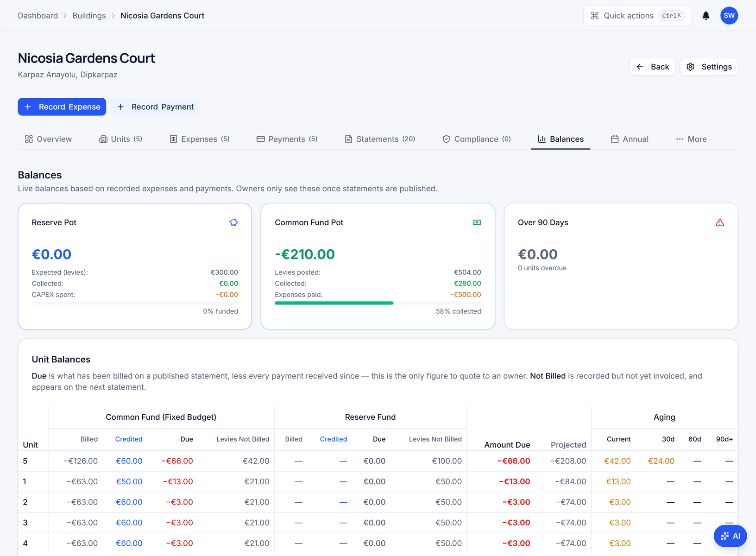
Task: Click the €100.00 Levies Not Billed cell
Action: [x=447, y=461]
